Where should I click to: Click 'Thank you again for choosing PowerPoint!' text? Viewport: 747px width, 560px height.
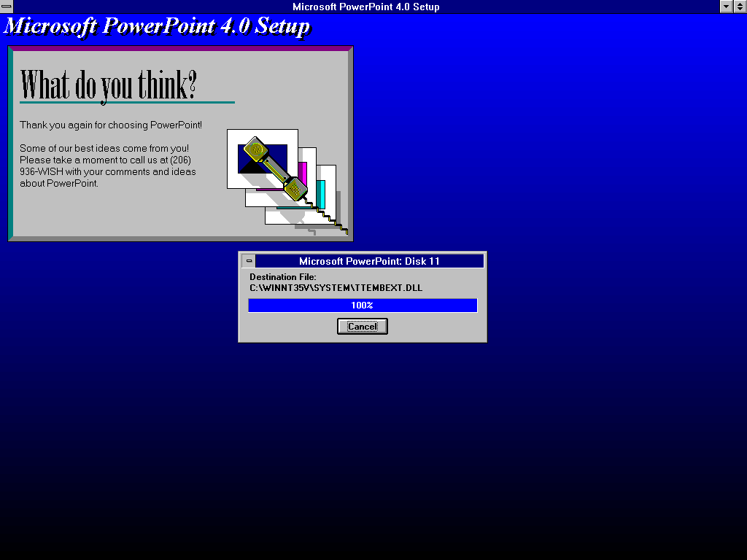[111, 125]
